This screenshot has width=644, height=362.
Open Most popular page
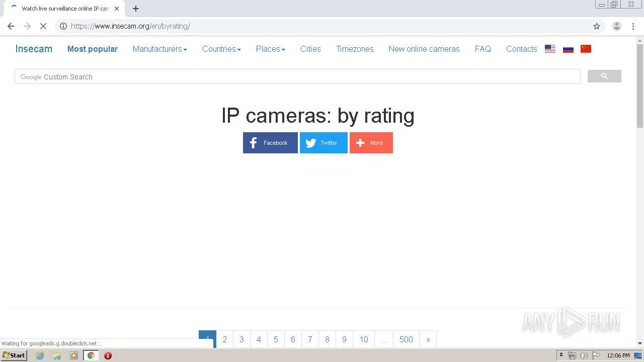93,49
